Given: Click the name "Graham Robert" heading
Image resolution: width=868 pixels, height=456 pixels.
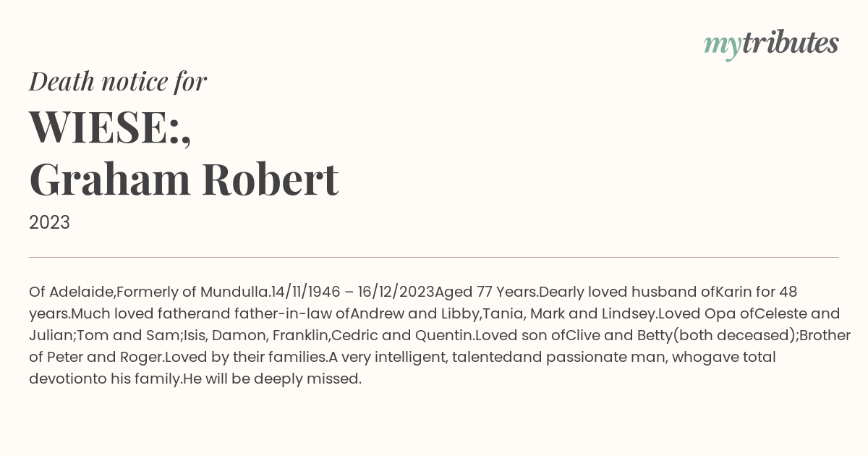Looking at the screenshot, I should click(184, 180).
